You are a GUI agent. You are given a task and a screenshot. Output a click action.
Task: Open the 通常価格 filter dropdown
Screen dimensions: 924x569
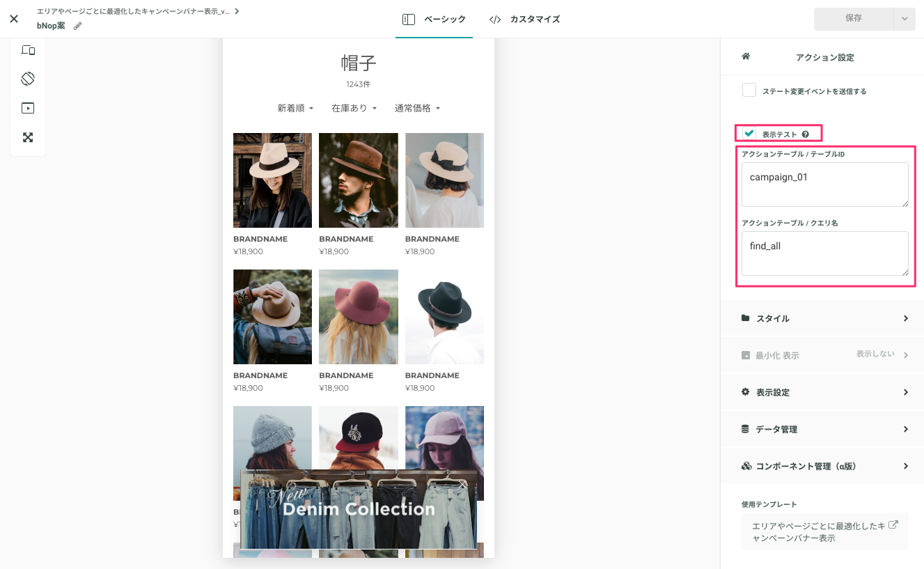(x=417, y=108)
